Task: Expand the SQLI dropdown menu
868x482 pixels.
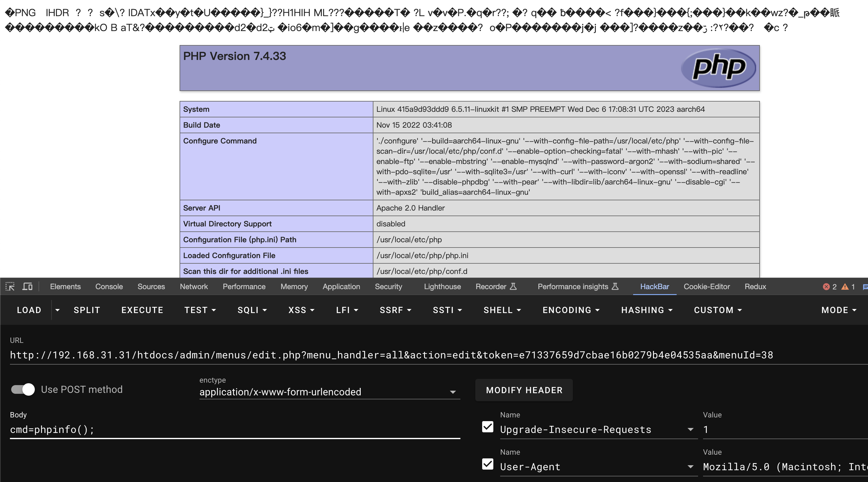Action: (x=252, y=310)
